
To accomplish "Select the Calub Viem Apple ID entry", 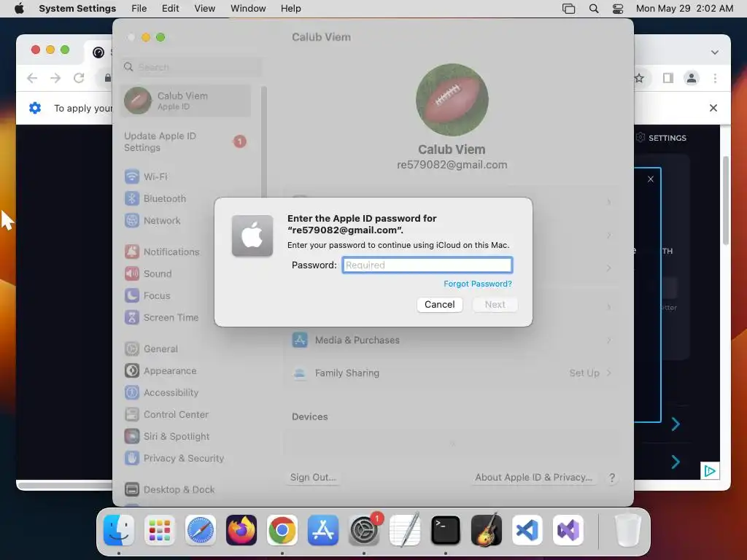I will [186, 101].
